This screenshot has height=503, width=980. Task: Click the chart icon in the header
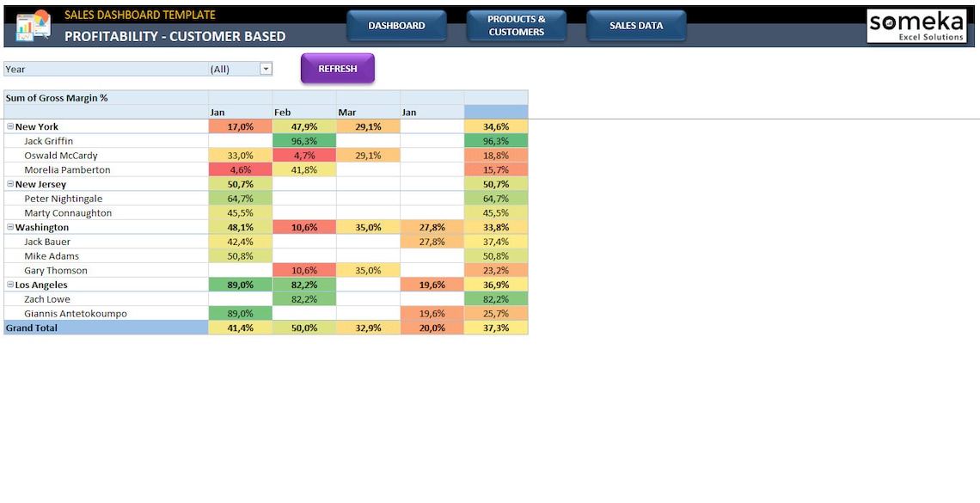pyautogui.click(x=32, y=25)
